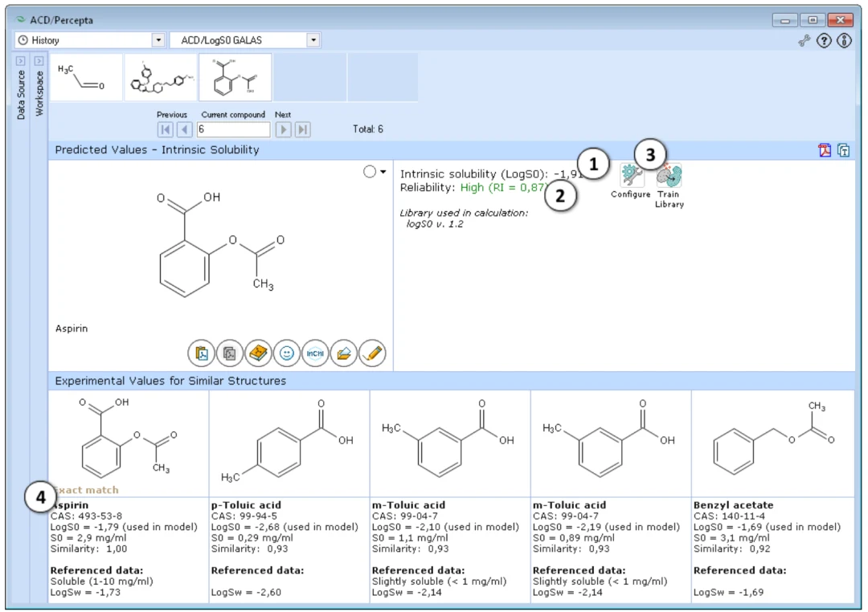
Task: Open help with the question mark icon
Action: (825, 40)
